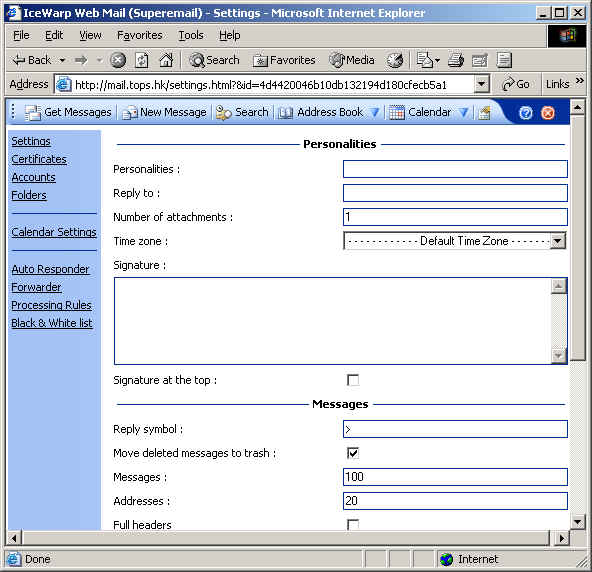This screenshot has height=572, width=592.
Task: Click the browser Forward arrow
Action: pos(81,60)
